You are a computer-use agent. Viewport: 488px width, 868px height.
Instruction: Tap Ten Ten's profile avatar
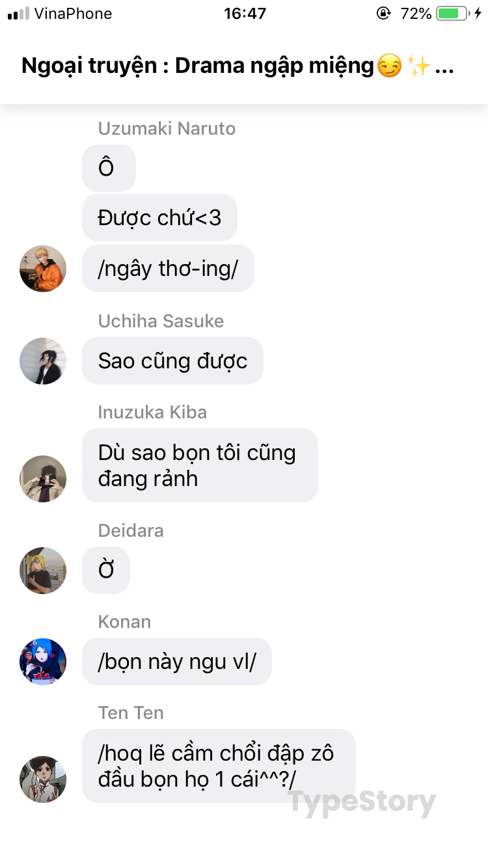pos(43,780)
